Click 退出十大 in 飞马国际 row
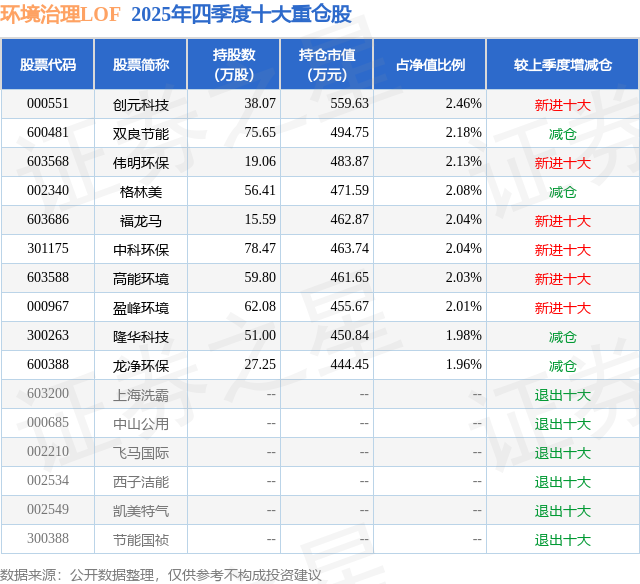640x584 pixels. (563, 453)
